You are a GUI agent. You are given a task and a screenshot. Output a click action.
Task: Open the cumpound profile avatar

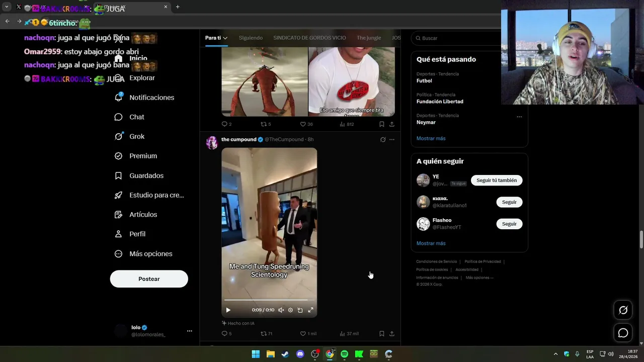pyautogui.click(x=212, y=142)
